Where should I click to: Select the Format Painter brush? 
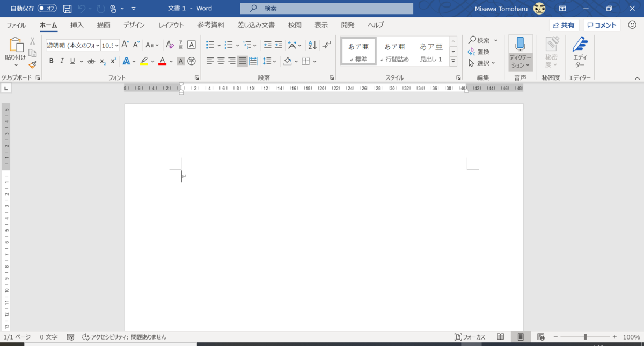click(x=32, y=64)
